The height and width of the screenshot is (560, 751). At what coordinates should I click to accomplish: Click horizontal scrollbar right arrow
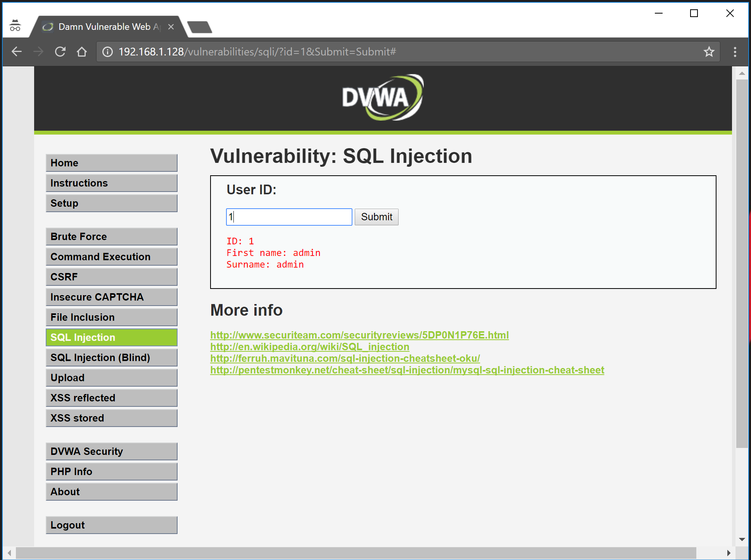pyautogui.click(x=729, y=553)
